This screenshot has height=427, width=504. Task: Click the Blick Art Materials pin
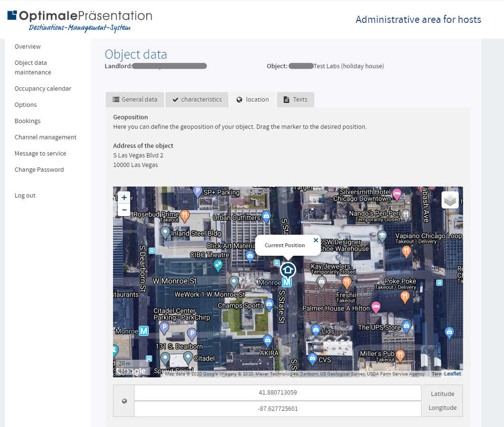[250, 256]
